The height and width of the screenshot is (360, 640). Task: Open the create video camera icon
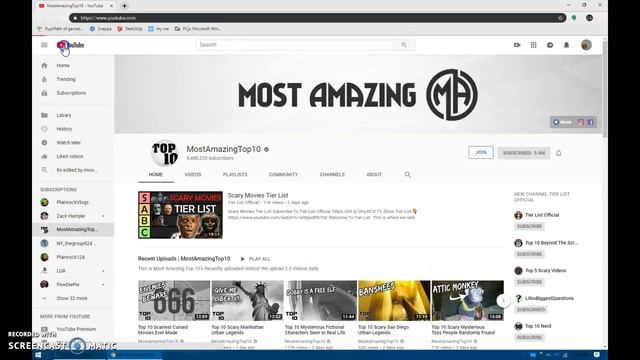click(x=517, y=45)
